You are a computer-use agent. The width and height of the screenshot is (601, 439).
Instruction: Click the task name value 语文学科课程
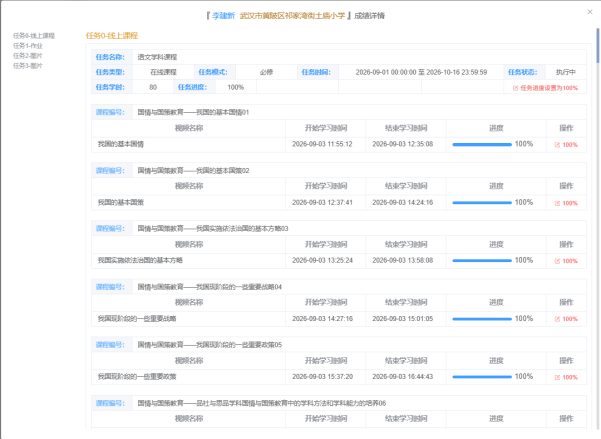[x=157, y=57]
